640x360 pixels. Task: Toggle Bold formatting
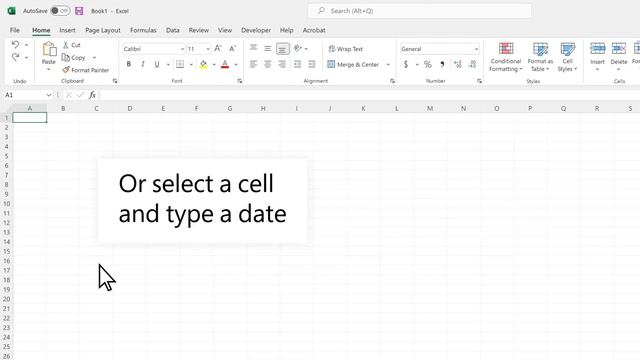pyautogui.click(x=129, y=64)
